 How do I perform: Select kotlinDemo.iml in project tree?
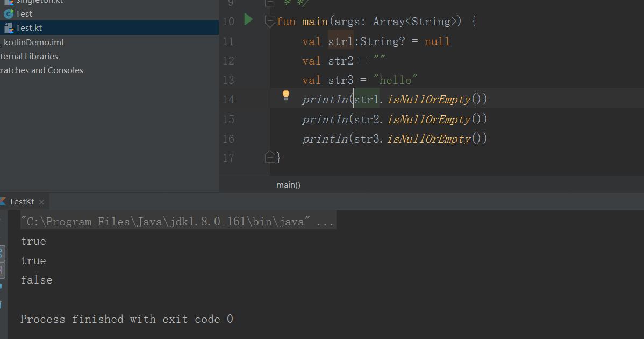coord(34,42)
